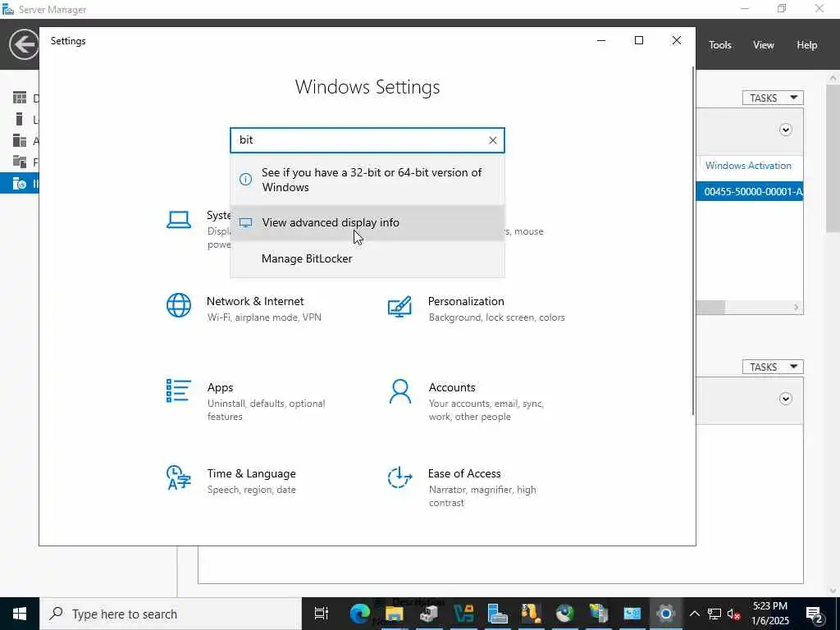Switch to the Settings gear taskbar icon
Viewport: 840px width, 630px height.
pos(665,614)
